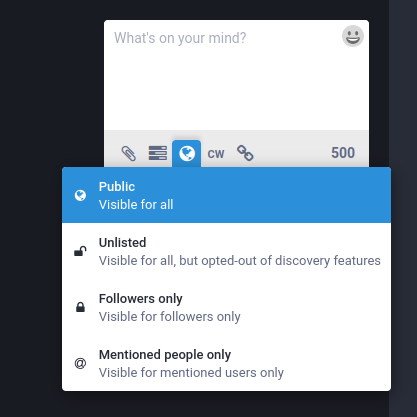The height and width of the screenshot is (417, 417).
Task: Close the privacy dropdown via globe button
Action: click(x=187, y=153)
